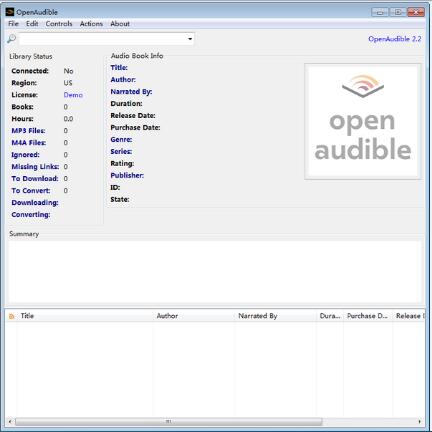Image resolution: width=432 pixels, height=432 pixels.
Task: Click the State label
Action: coord(120,200)
